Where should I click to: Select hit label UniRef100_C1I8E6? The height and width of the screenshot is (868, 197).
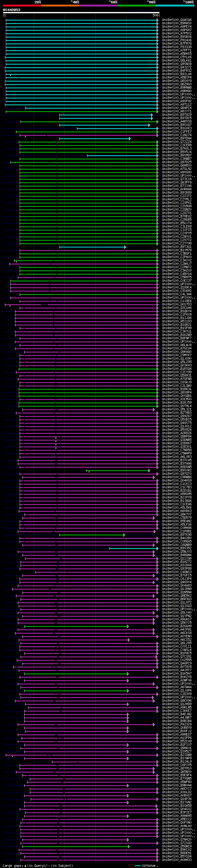coord(176,301)
